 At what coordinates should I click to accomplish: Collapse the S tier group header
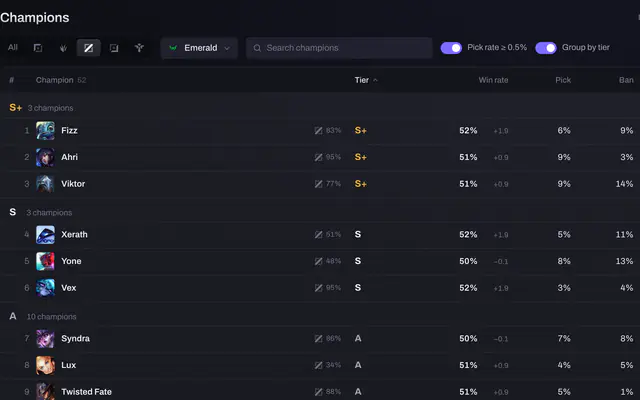(320, 212)
